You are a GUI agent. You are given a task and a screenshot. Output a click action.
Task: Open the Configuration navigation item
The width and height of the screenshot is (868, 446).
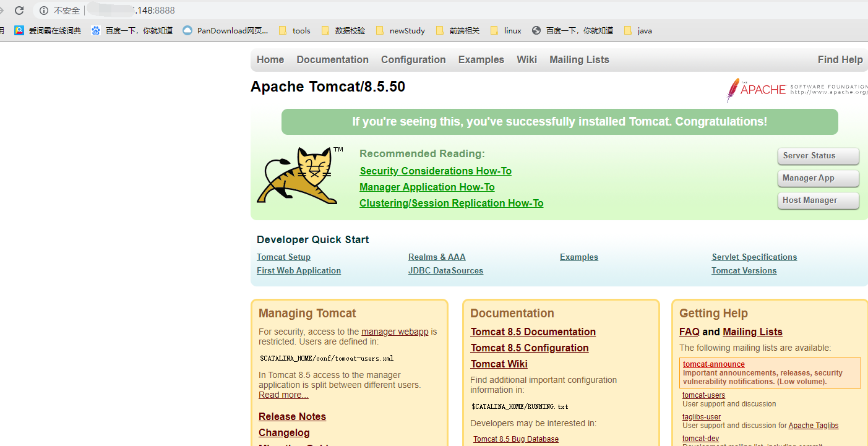click(x=413, y=60)
